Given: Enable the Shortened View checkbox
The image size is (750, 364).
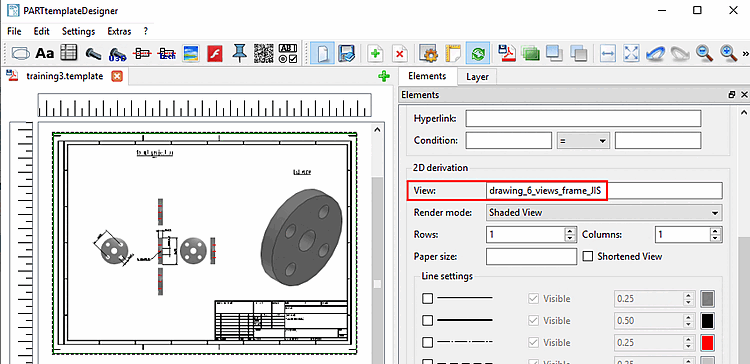Looking at the screenshot, I should click(588, 256).
